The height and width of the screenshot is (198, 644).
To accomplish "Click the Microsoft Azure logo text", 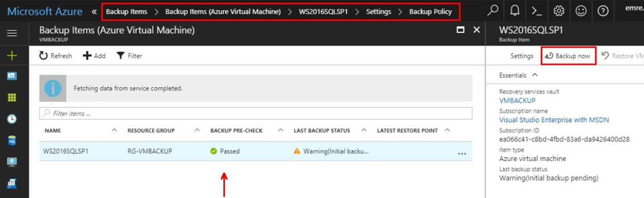I will click(x=45, y=11).
